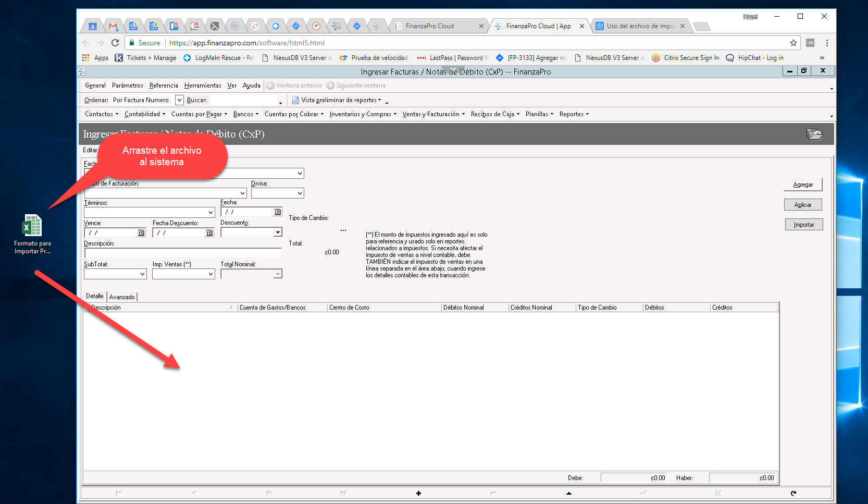Click the Siguiente ventana arrow icon

coord(330,85)
